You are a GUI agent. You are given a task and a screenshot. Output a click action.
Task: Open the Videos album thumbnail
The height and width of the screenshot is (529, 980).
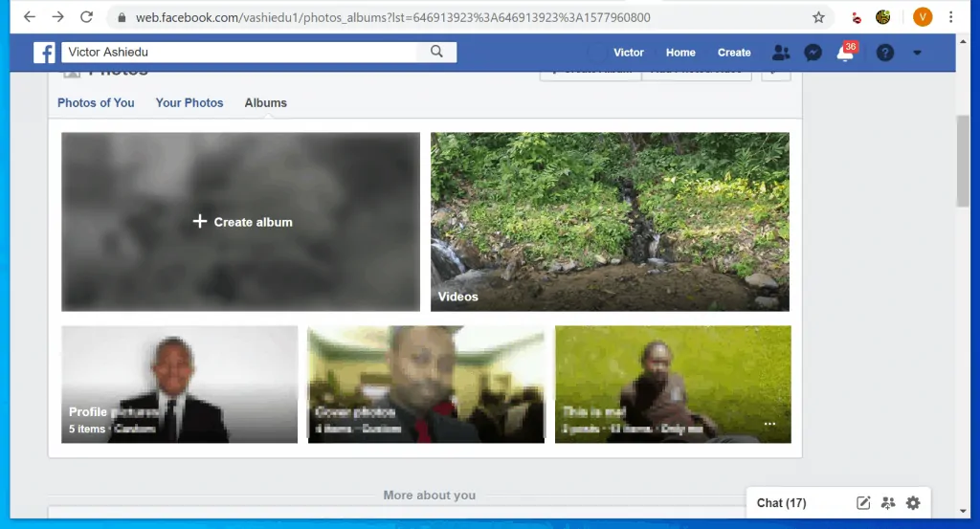point(610,222)
